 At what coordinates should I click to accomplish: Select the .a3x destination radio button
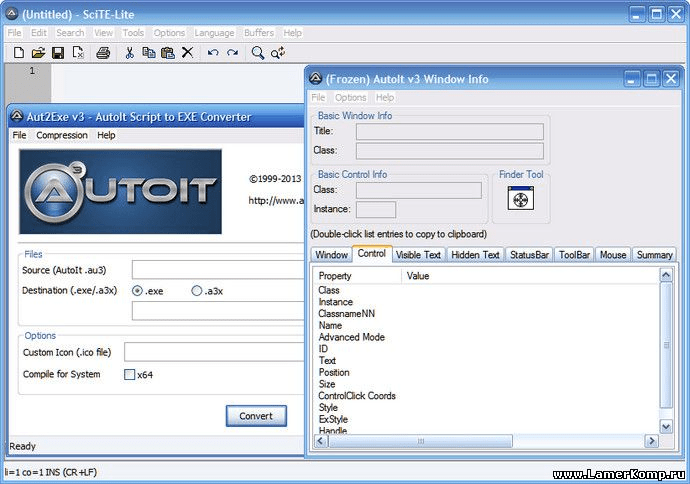(196, 291)
